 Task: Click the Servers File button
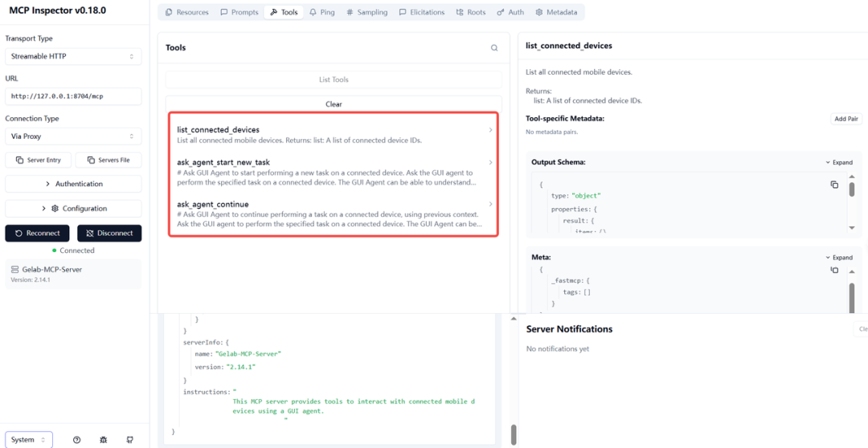point(108,161)
